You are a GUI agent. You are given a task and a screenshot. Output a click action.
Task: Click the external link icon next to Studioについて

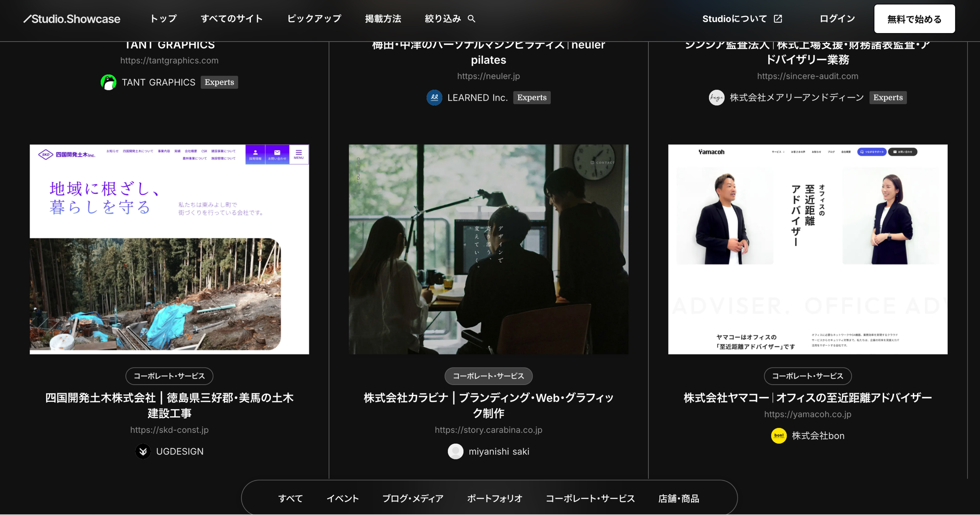pos(778,19)
